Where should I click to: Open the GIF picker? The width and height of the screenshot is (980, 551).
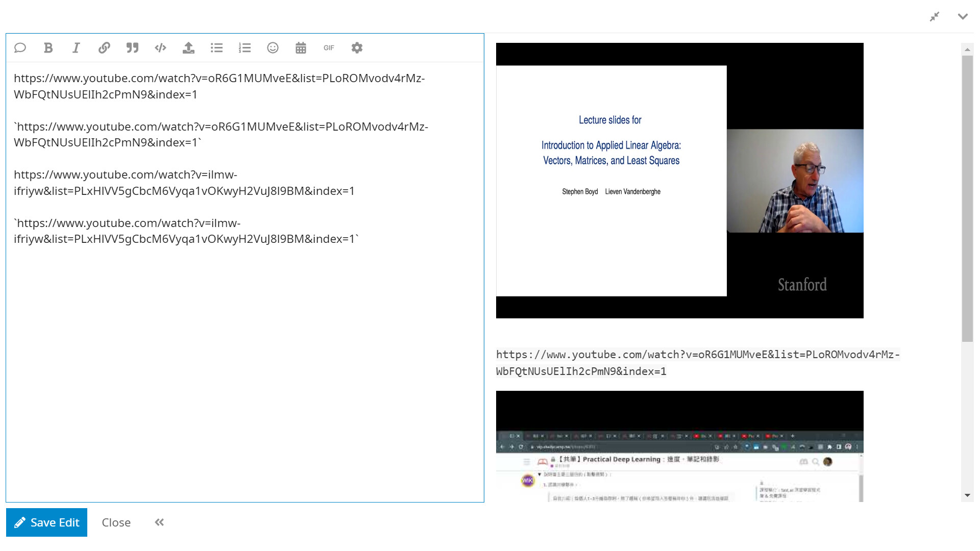pyautogui.click(x=329, y=48)
